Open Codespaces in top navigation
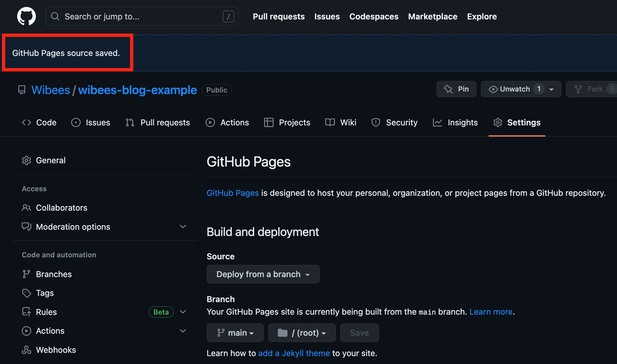The height and width of the screenshot is (364, 617). (374, 16)
